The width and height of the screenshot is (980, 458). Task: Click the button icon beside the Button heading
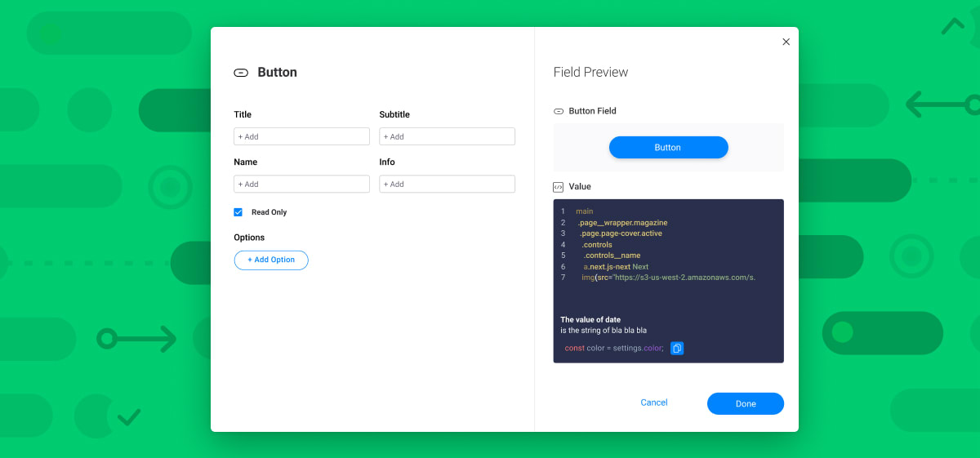point(241,73)
